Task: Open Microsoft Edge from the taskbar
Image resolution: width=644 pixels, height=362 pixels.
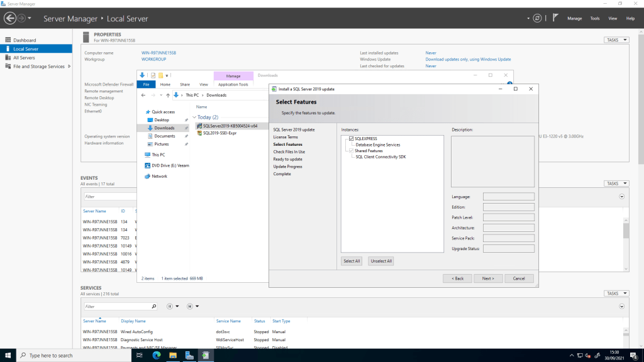Action: click(x=157, y=355)
